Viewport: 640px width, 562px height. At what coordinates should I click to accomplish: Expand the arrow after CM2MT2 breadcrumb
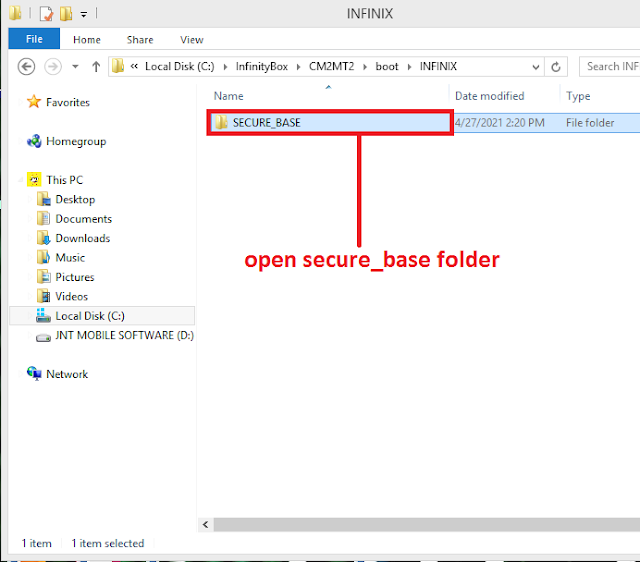pos(365,67)
